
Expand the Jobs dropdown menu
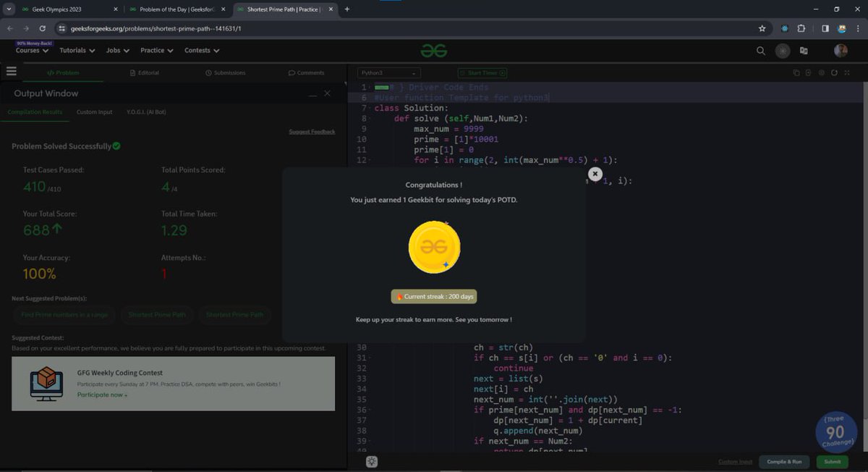(x=117, y=51)
